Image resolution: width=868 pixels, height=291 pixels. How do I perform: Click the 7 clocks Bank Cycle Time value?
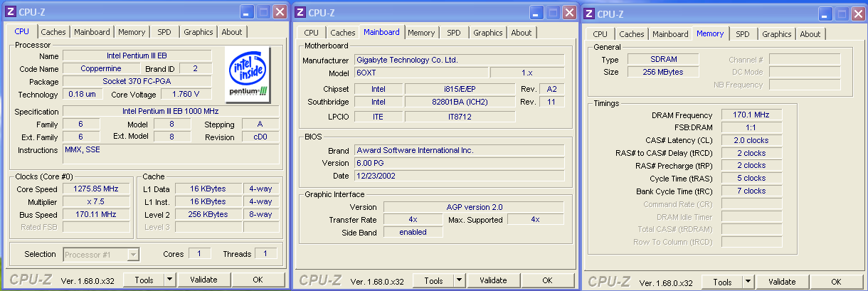coord(751,191)
